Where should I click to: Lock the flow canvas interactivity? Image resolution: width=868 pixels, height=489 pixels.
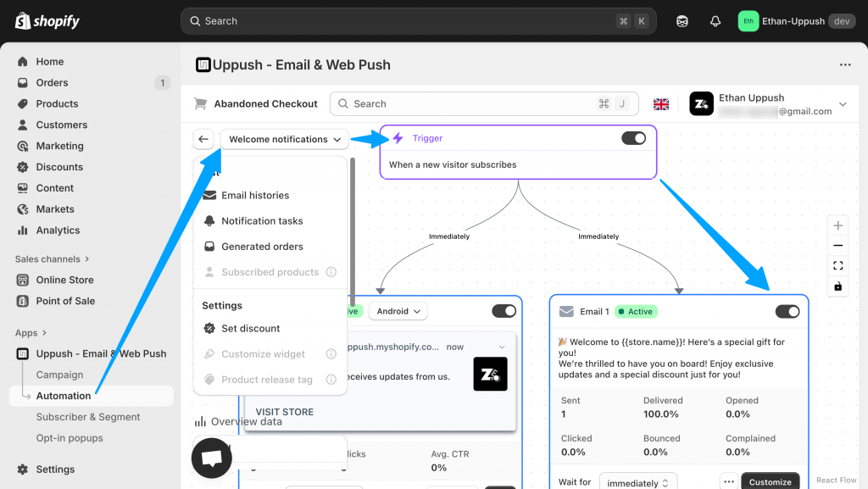[x=838, y=286]
